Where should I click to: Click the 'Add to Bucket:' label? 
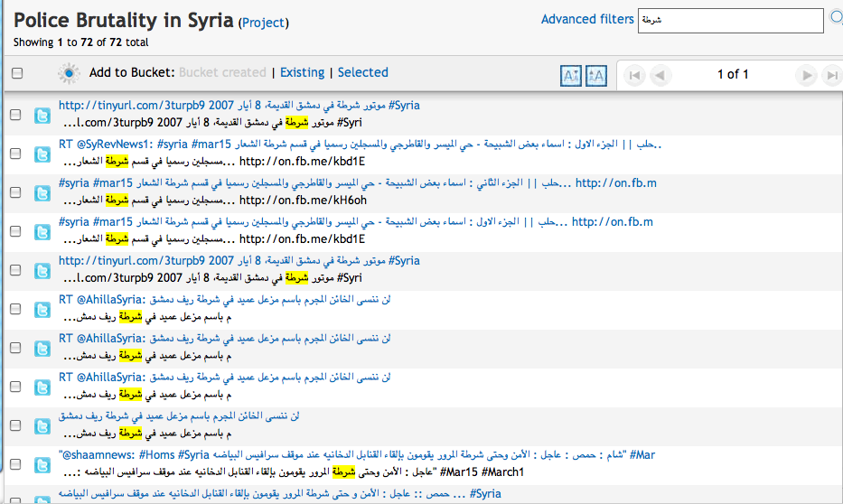pyautogui.click(x=132, y=72)
